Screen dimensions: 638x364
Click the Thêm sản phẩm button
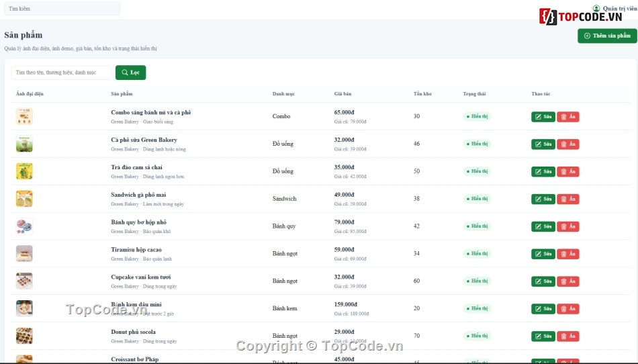coord(607,36)
